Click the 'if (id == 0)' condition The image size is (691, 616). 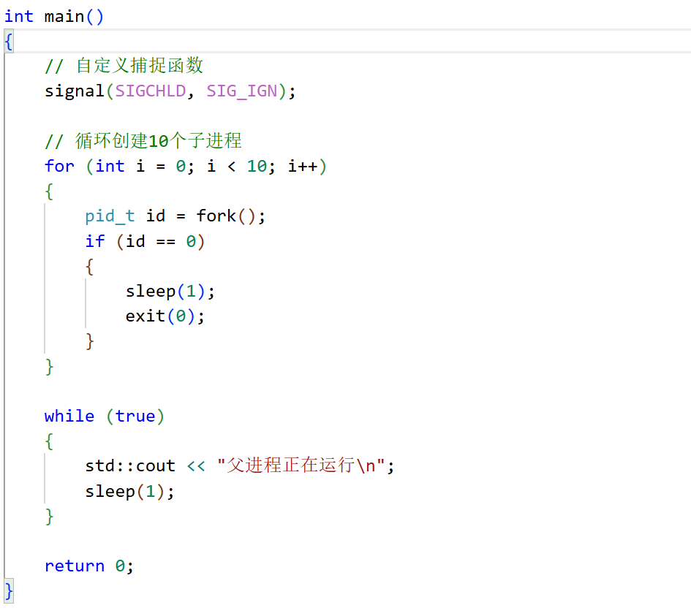(x=145, y=241)
